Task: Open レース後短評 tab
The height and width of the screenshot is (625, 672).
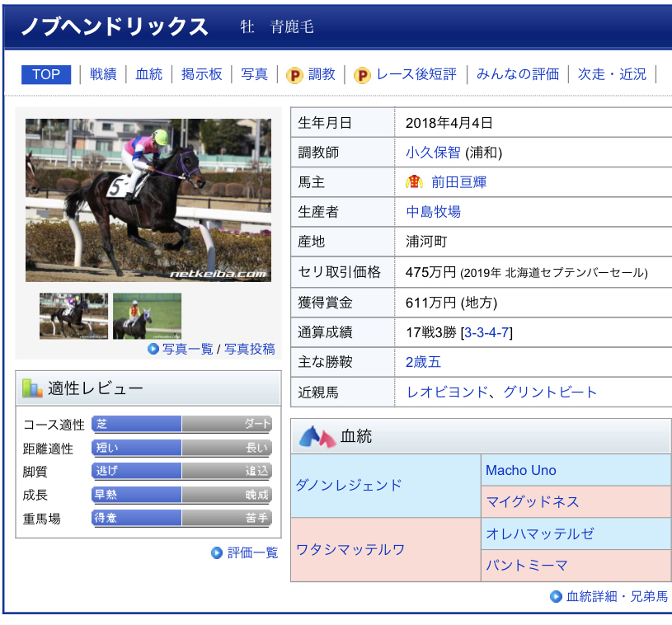Action: click(x=416, y=74)
